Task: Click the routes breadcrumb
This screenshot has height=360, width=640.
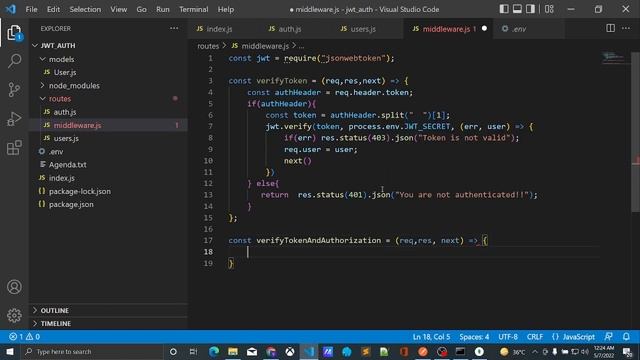Action: point(208,46)
